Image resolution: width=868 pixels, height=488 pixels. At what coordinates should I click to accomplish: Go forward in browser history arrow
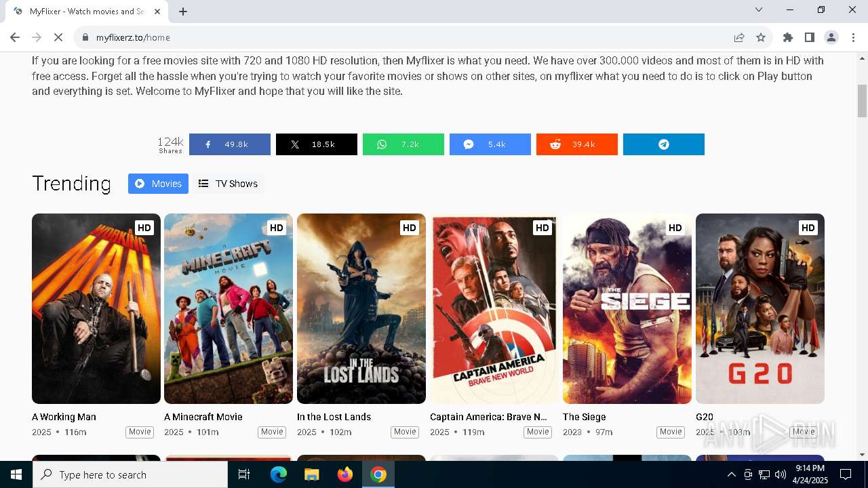[x=37, y=37]
